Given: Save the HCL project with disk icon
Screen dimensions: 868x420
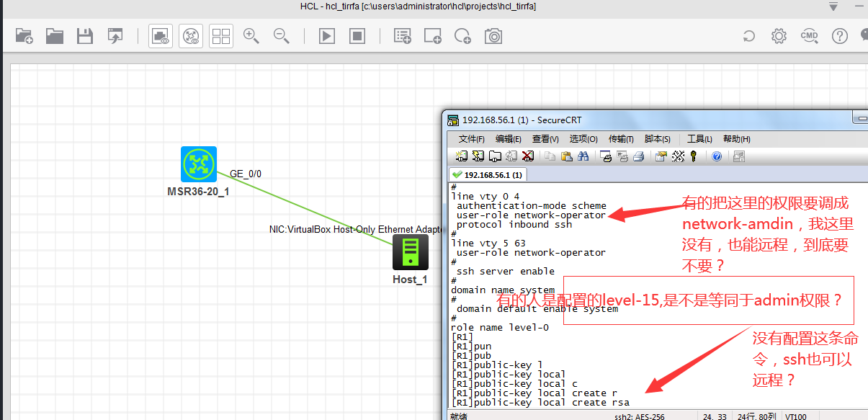Looking at the screenshot, I should 85,36.
